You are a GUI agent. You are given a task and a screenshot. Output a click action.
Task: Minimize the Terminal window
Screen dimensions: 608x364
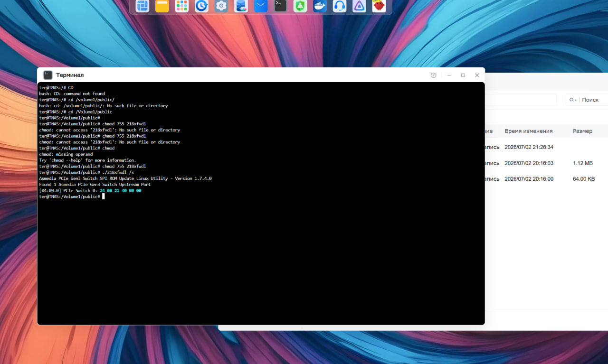(x=449, y=75)
